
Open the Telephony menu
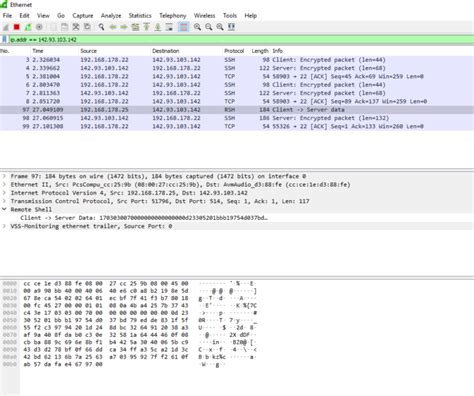[173, 16]
